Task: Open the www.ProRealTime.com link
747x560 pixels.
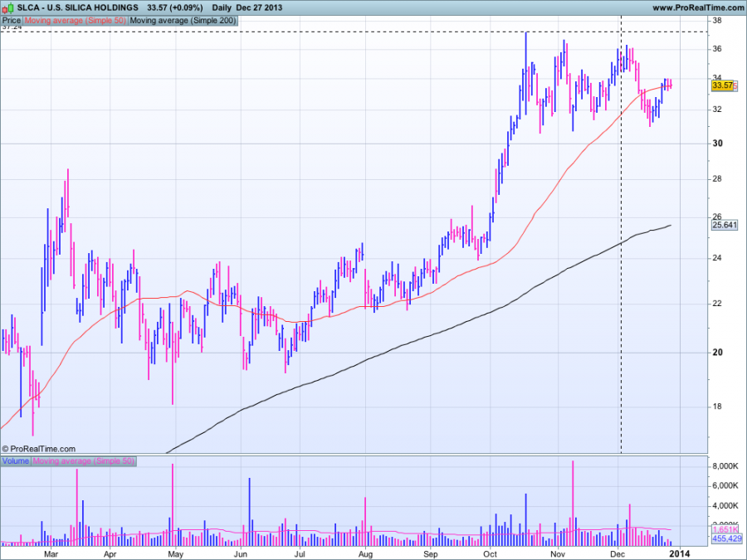Action: pyautogui.click(x=697, y=7)
